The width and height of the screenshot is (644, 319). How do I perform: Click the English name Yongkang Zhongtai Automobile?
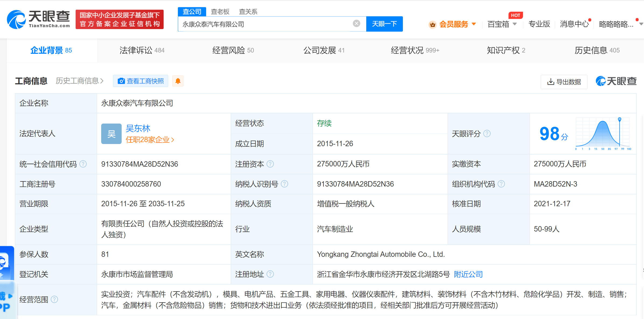pos(381,254)
